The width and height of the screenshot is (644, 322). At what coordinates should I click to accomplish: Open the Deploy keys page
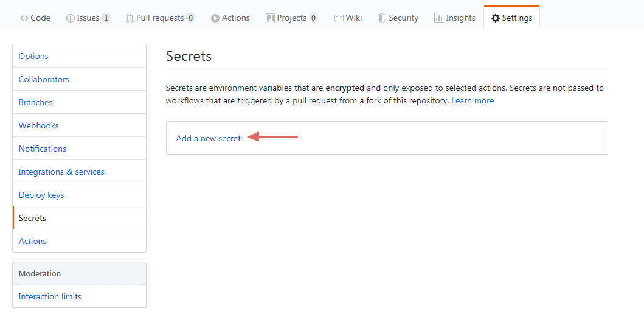(41, 195)
